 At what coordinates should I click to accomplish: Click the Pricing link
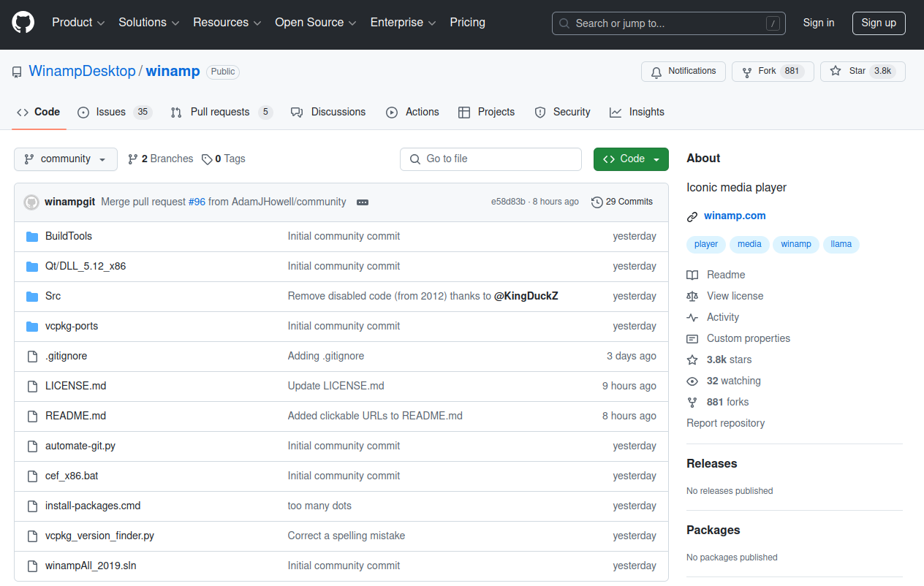click(468, 23)
